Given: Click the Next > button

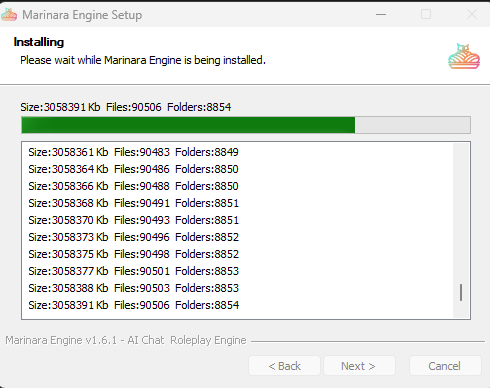Looking at the screenshot, I should click(x=359, y=366).
